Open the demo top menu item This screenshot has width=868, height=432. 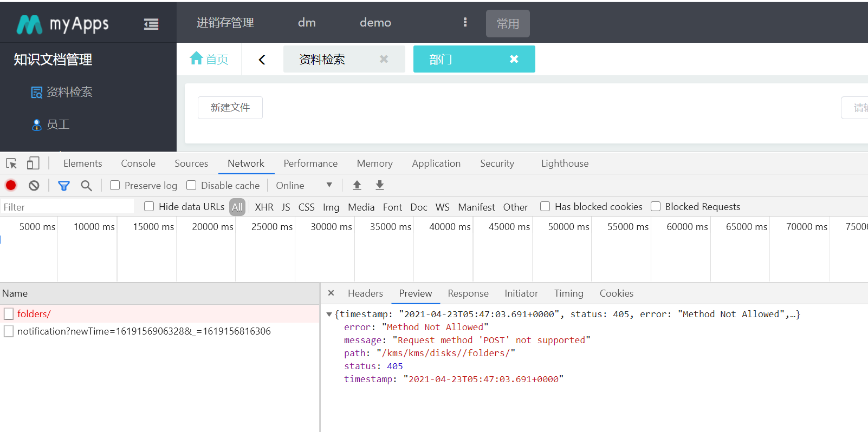(375, 22)
